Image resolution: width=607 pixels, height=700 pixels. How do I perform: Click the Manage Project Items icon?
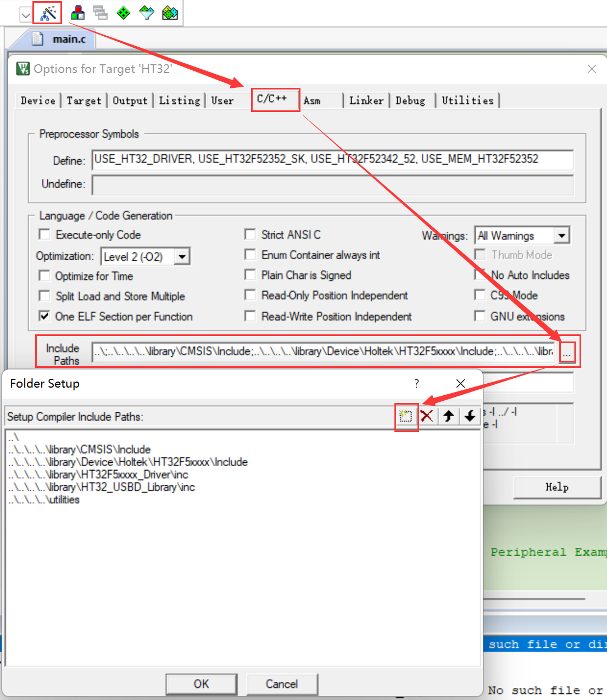click(78, 13)
